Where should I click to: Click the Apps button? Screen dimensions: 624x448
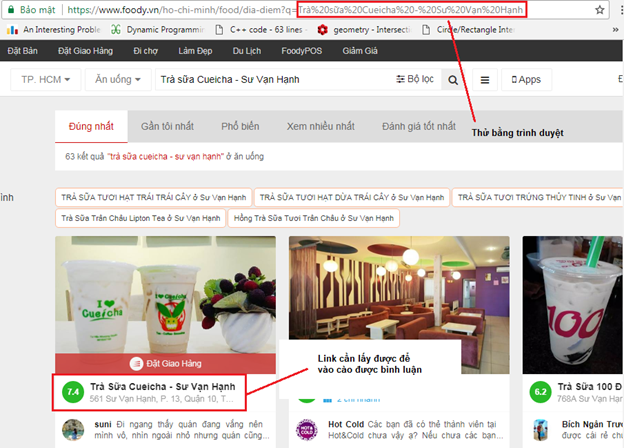click(x=526, y=80)
